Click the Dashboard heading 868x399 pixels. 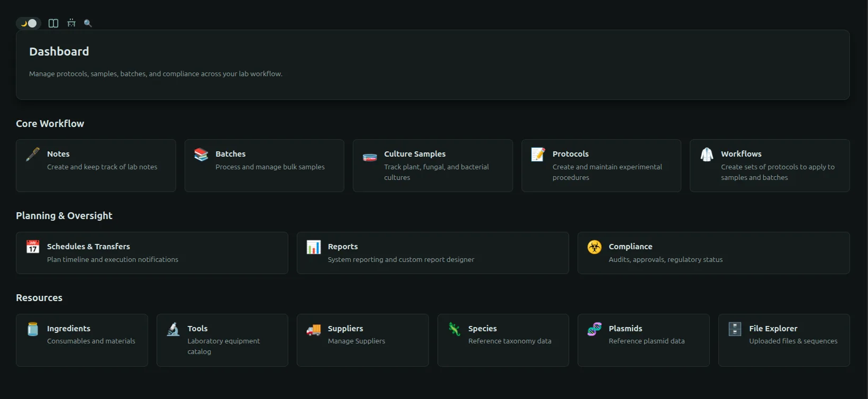[x=59, y=51]
